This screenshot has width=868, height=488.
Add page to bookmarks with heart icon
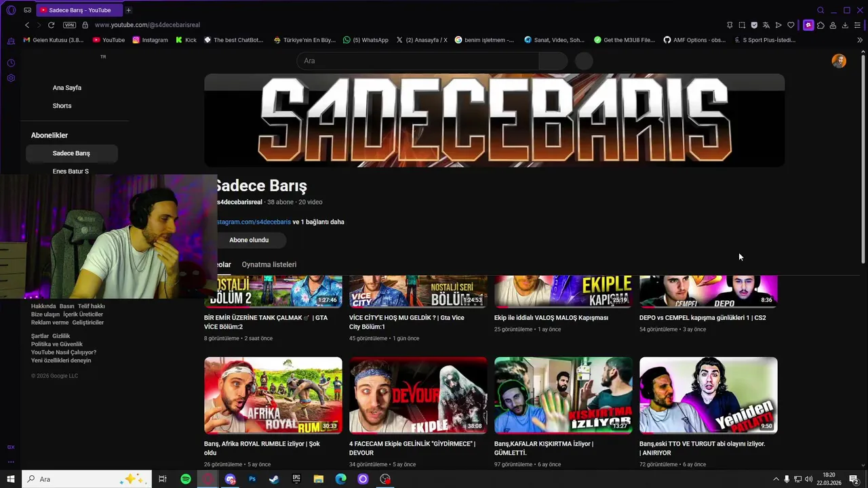click(x=791, y=25)
